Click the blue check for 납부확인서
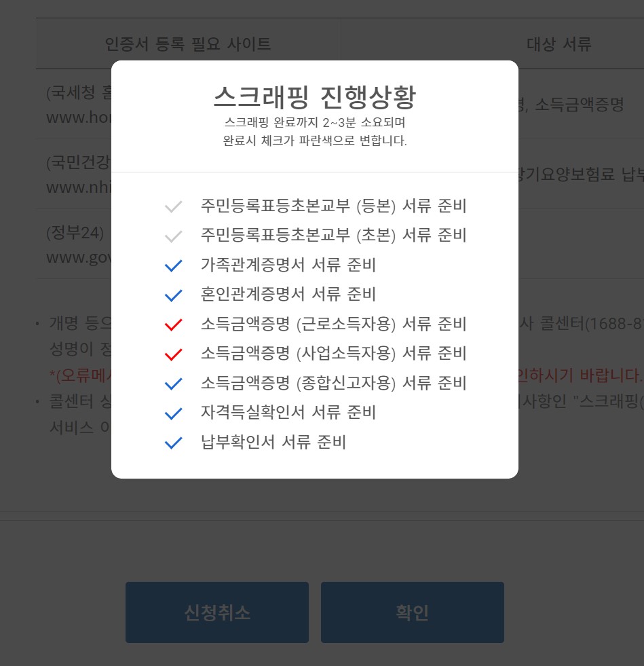644x666 pixels. (173, 443)
